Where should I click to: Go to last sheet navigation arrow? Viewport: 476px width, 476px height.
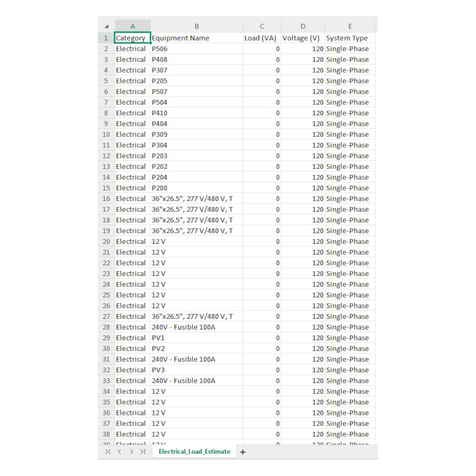click(143, 452)
